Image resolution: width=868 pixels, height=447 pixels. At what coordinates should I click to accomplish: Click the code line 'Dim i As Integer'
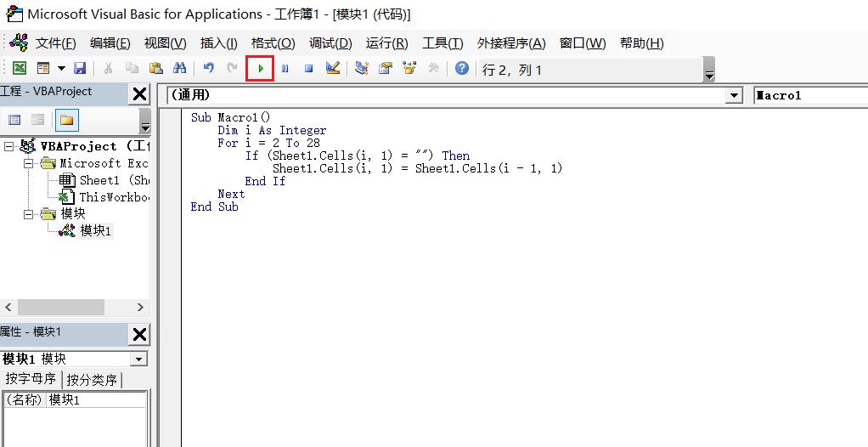tap(272, 130)
